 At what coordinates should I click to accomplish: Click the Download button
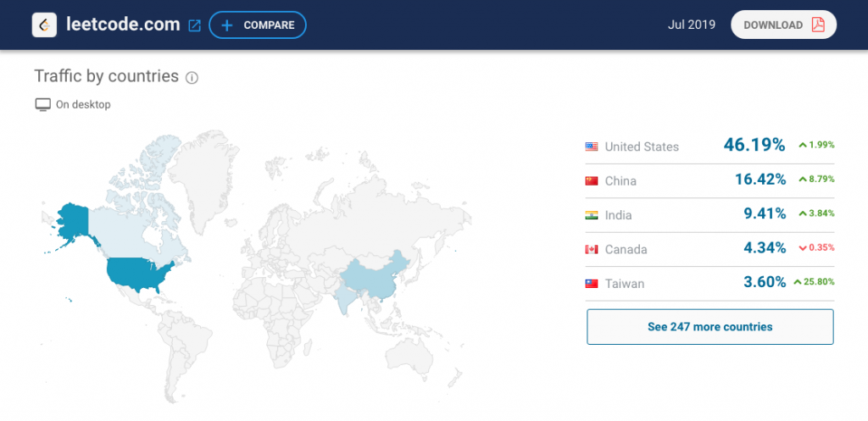(783, 25)
